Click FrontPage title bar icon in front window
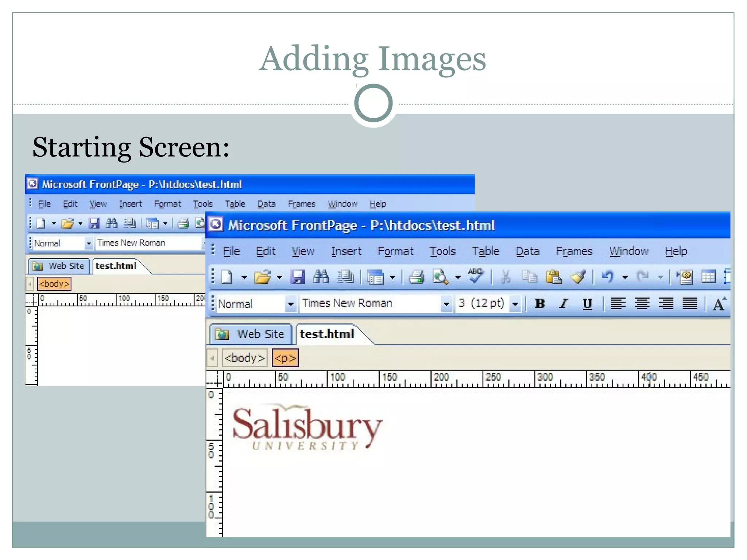The height and width of the screenshot is (560, 747). (216, 225)
